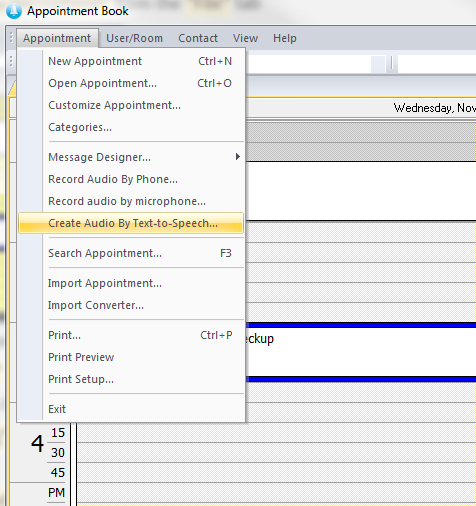This screenshot has width=476, height=506.
Task: Exit the application via menu
Action: (x=131, y=409)
